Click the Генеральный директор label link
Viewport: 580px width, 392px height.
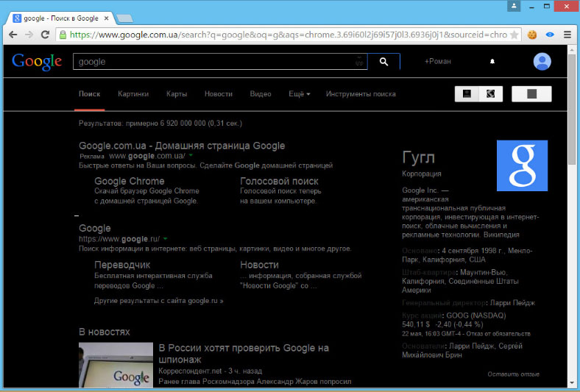click(444, 302)
